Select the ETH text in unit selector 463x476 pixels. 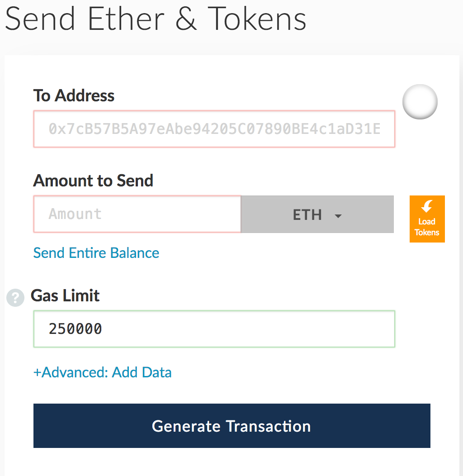307,214
